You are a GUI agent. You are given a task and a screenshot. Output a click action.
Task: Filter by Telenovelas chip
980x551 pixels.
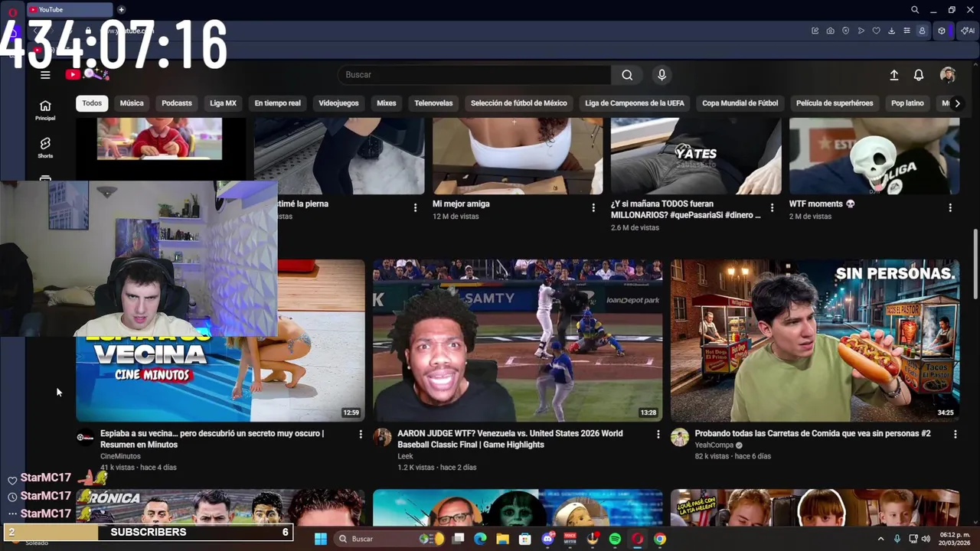(x=433, y=103)
